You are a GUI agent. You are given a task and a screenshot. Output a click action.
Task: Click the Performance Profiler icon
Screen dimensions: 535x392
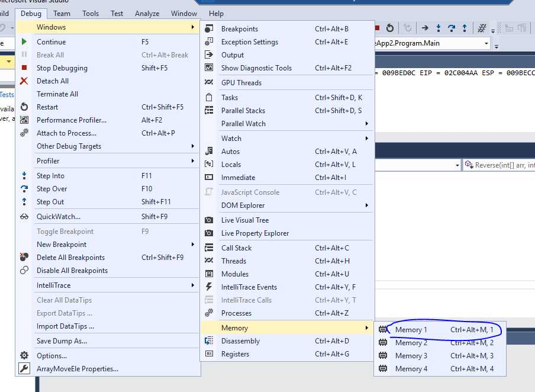(x=24, y=120)
